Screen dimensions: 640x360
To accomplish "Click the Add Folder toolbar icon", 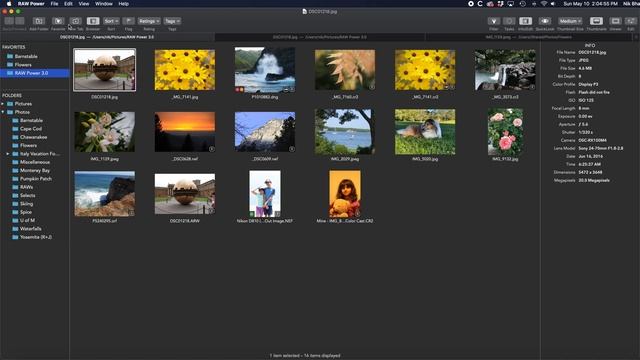I will (39, 21).
